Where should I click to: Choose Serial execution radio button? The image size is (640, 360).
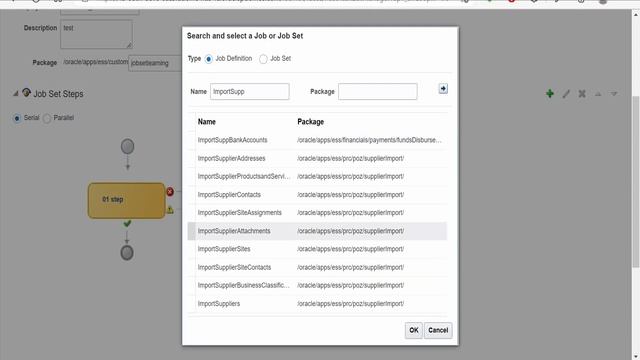tap(17, 118)
